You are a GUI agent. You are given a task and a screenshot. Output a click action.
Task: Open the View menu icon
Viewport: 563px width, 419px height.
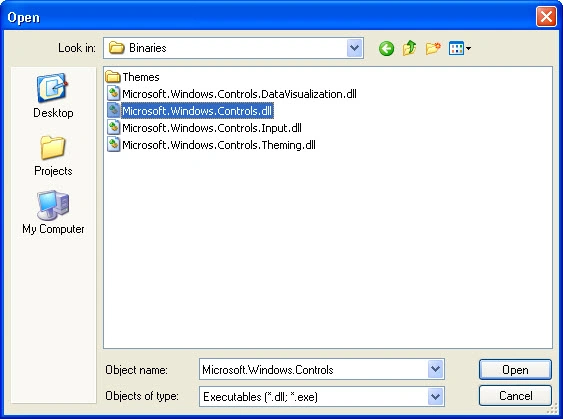(x=460, y=48)
